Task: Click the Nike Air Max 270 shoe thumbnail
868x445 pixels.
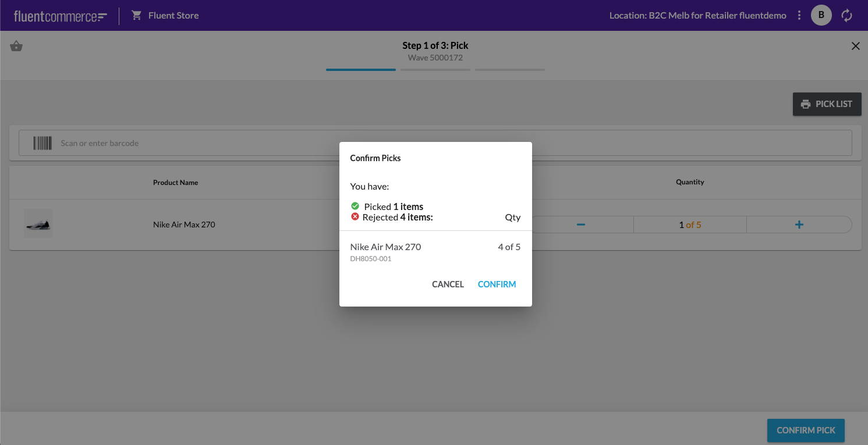Action: (x=38, y=224)
